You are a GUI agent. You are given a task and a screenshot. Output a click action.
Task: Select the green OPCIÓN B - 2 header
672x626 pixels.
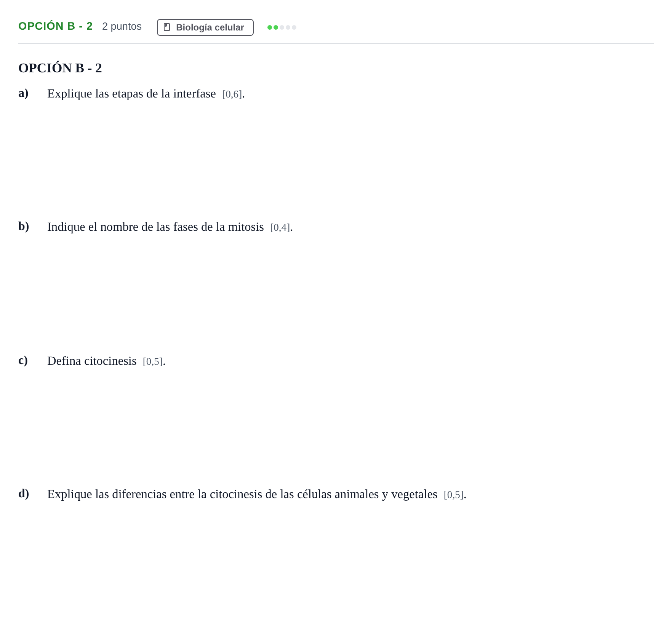[56, 26]
